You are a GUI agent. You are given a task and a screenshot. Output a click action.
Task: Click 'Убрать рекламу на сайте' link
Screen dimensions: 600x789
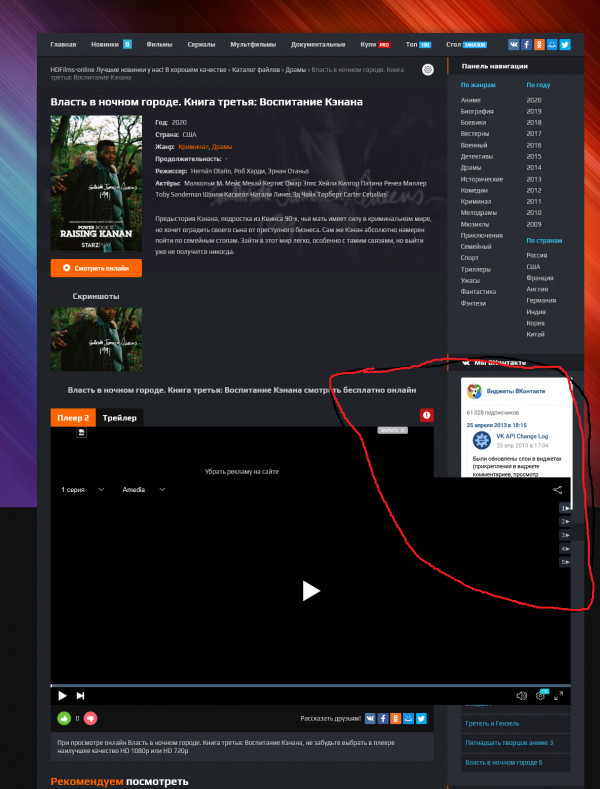pyautogui.click(x=242, y=471)
